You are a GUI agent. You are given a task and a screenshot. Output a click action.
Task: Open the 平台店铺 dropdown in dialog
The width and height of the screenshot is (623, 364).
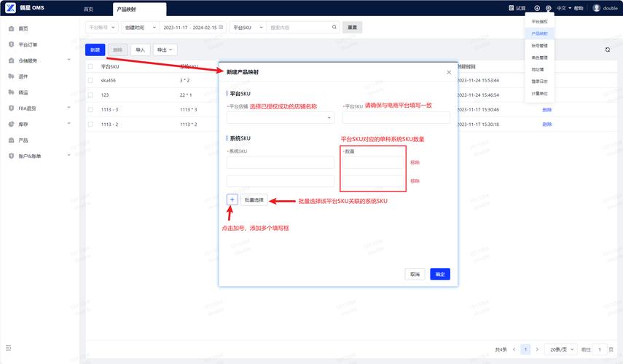(x=280, y=117)
